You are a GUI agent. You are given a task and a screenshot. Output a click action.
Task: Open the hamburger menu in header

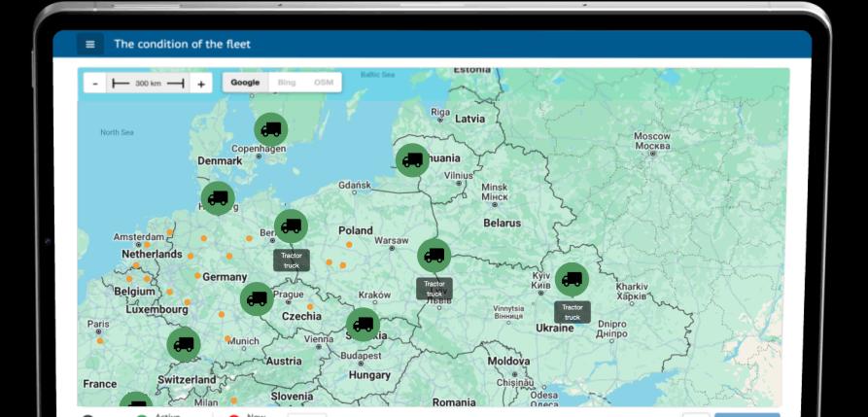[x=90, y=44]
